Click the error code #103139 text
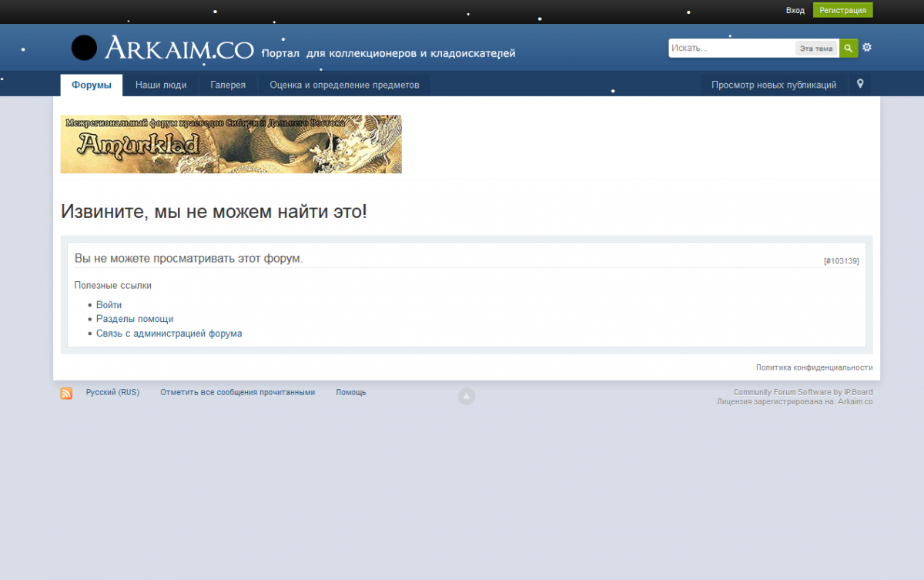The height and width of the screenshot is (580, 924). (841, 261)
